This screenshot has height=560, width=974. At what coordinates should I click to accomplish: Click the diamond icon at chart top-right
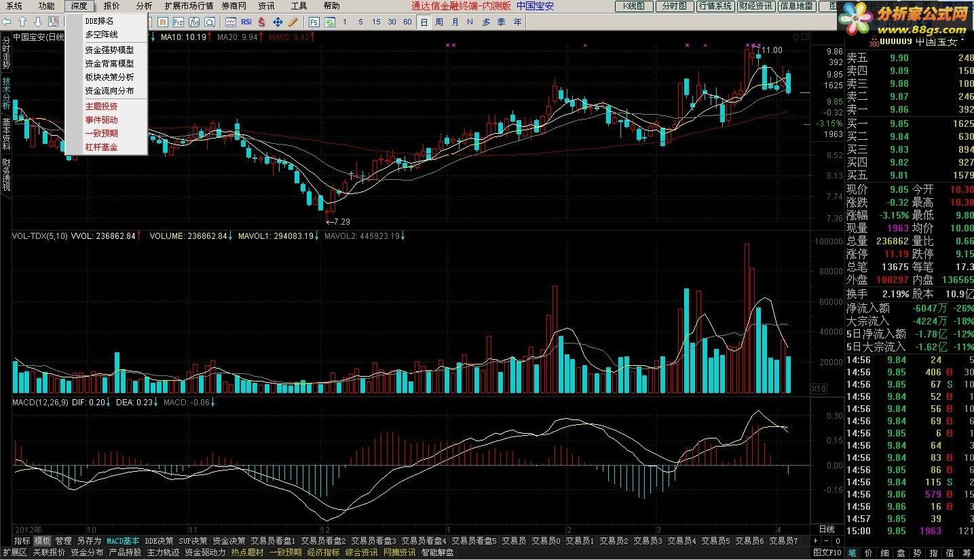[x=796, y=37]
